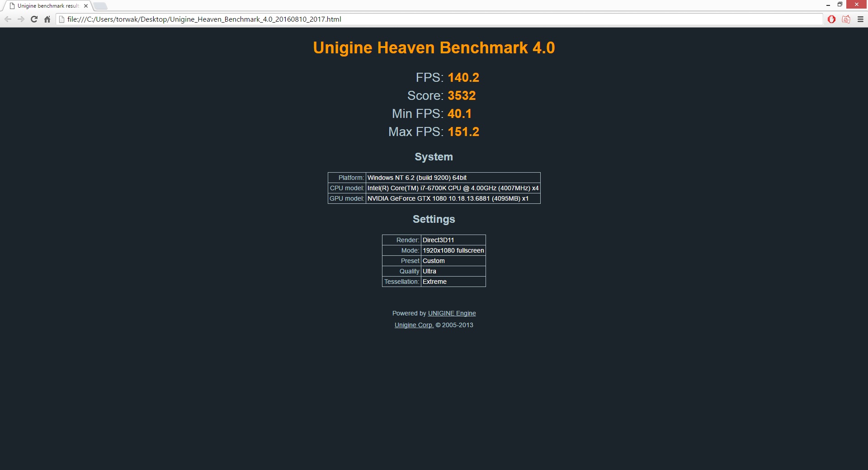Click the Intel Core i7-6700K CPU cell

click(x=453, y=188)
